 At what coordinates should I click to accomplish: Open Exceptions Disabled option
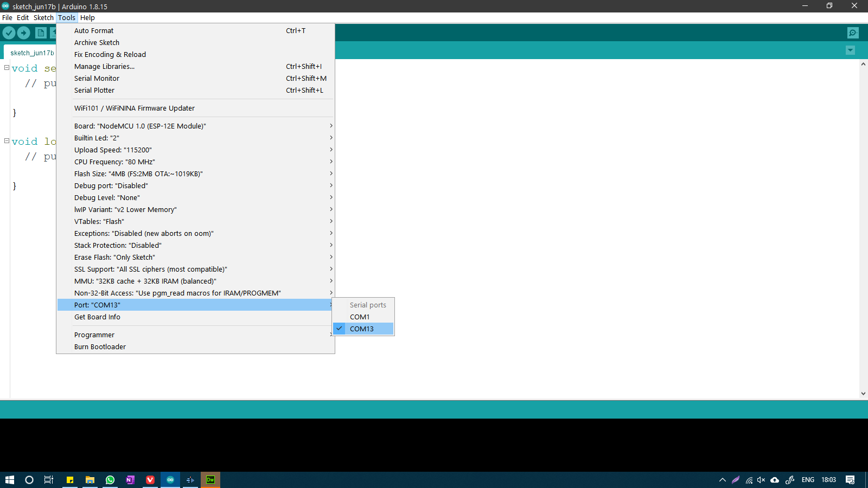(x=196, y=234)
